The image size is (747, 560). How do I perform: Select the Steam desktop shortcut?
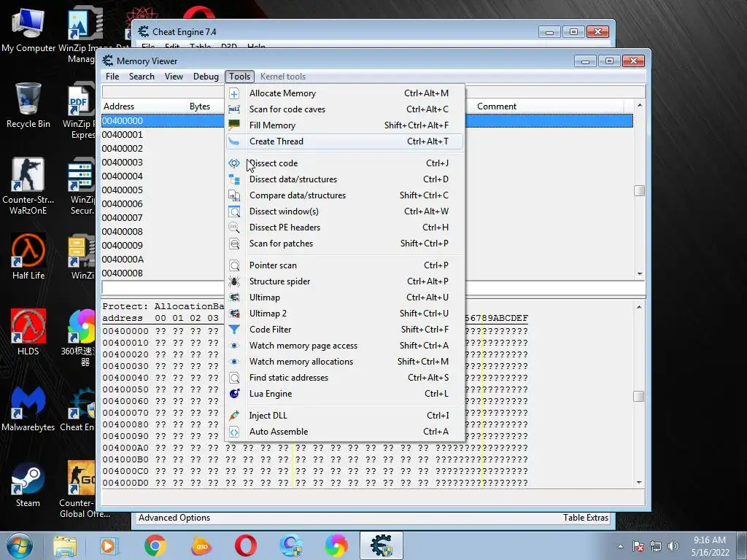click(x=28, y=485)
